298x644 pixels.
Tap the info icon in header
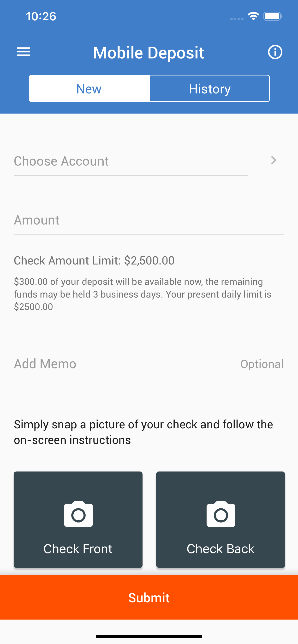point(275,52)
